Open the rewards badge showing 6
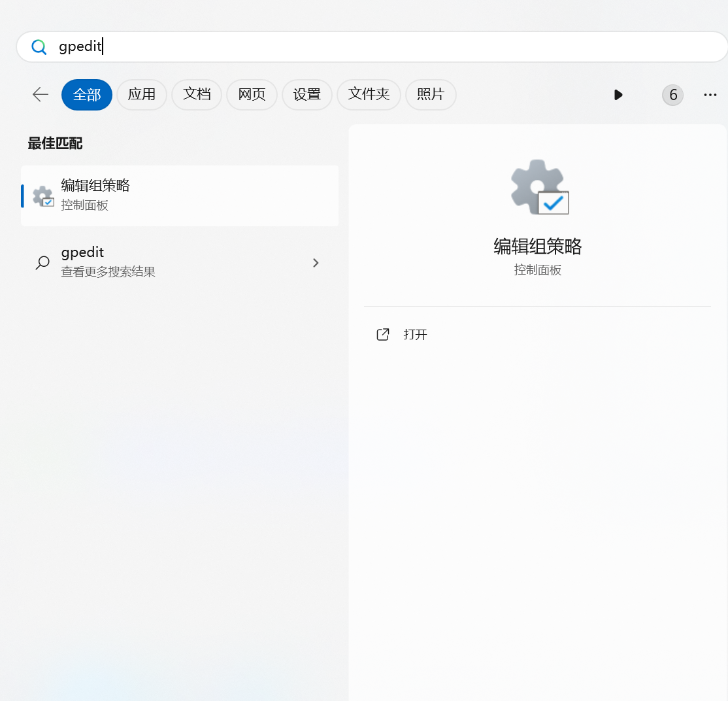Image resolution: width=728 pixels, height=701 pixels. [x=672, y=95]
